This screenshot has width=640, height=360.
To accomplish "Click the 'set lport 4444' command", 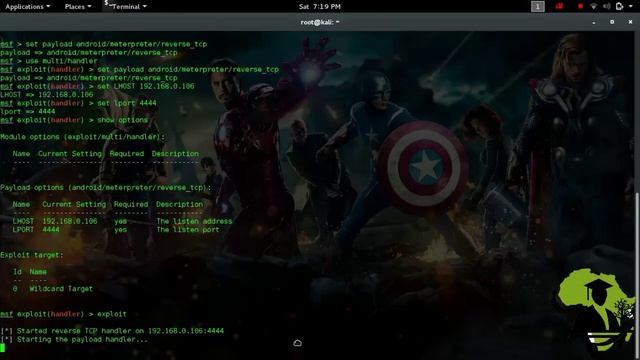I will pos(127,103).
